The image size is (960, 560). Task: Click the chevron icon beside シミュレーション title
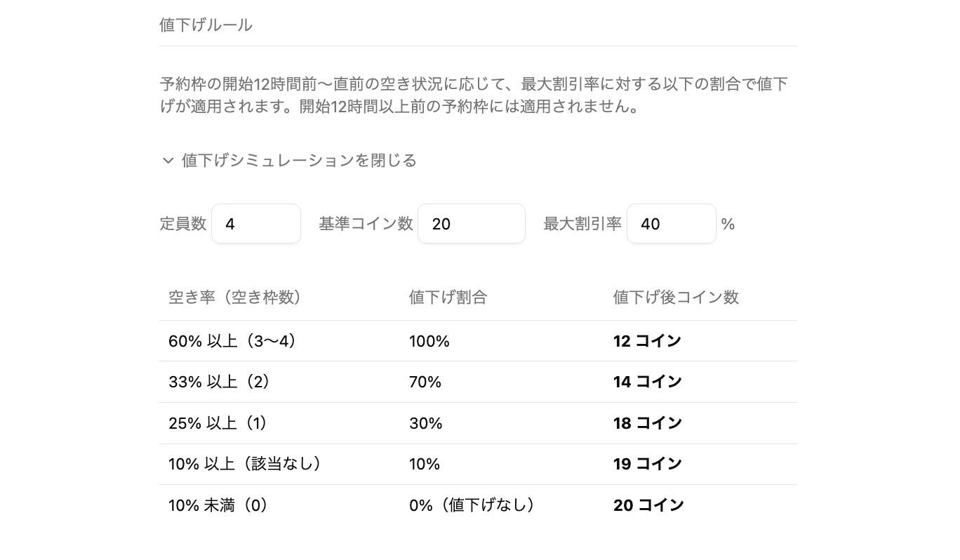(x=168, y=160)
